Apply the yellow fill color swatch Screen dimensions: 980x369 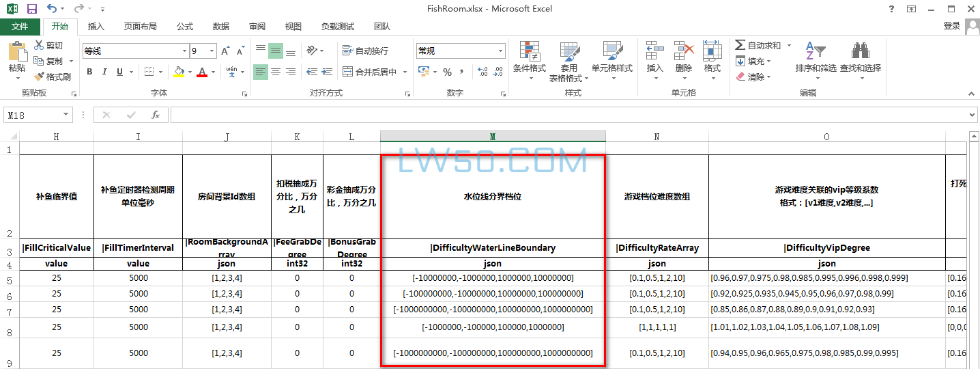pos(179,72)
